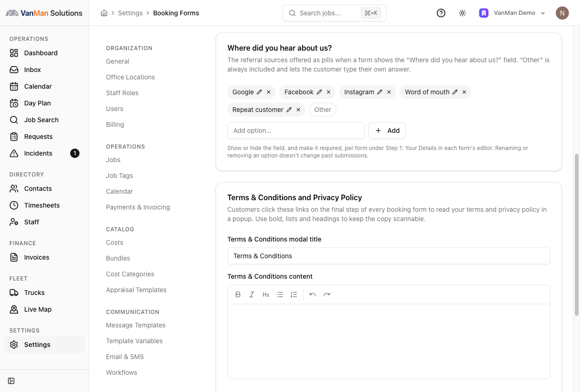Remove the Google option with X
This screenshot has width=580, height=392.
[x=269, y=92]
